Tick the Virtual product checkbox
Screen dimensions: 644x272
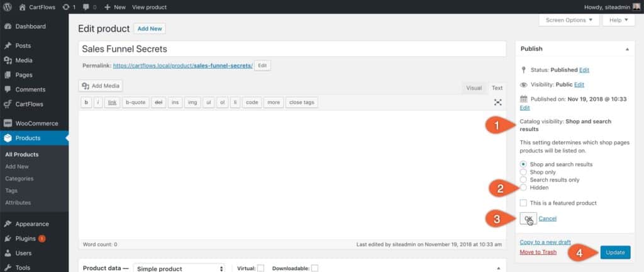click(x=260, y=268)
